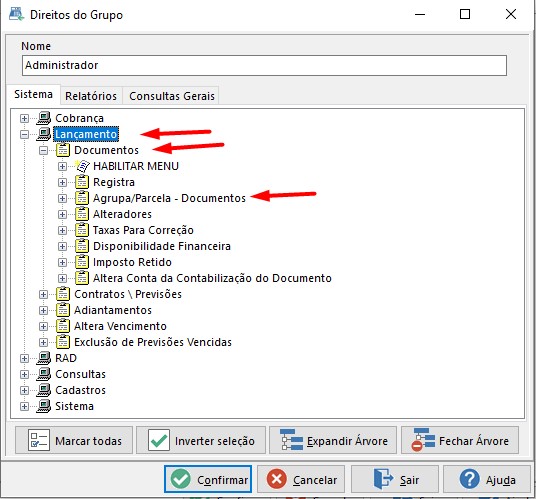Expand the Consultas tree node
Viewport: 536px width, 499px height.
coord(24,375)
